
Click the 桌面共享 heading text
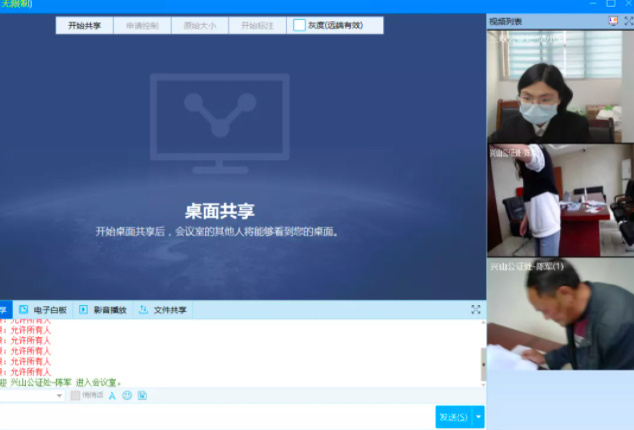(x=220, y=211)
